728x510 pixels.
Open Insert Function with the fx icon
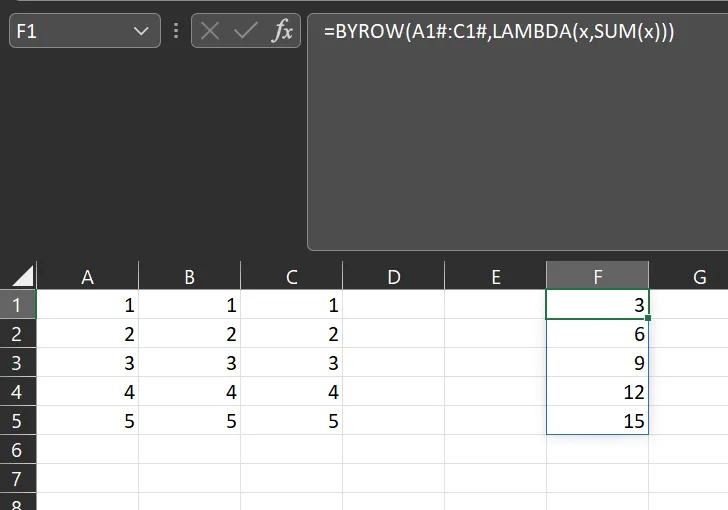coord(282,31)
